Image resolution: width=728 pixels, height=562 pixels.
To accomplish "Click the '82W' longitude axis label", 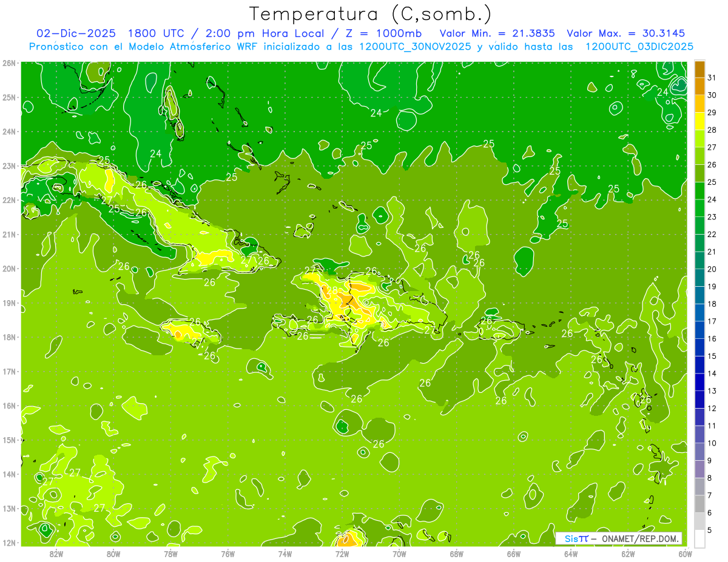I will (56, 554).
